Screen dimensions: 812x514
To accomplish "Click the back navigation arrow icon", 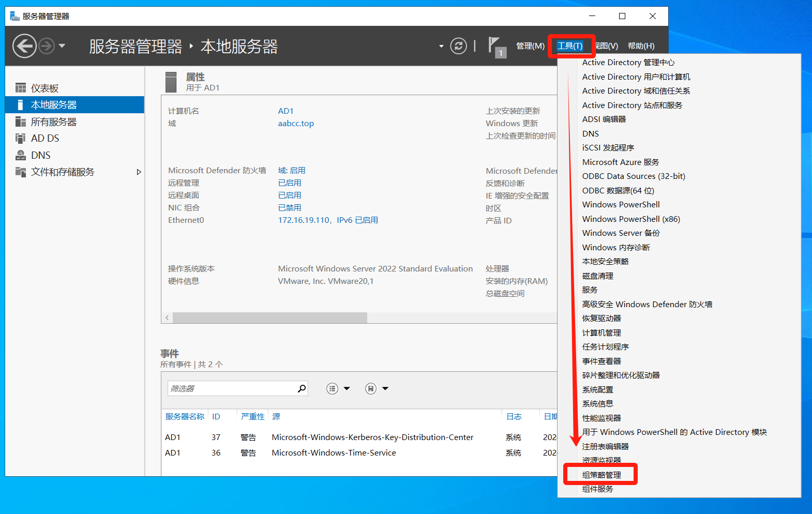I will coord(24,46).
